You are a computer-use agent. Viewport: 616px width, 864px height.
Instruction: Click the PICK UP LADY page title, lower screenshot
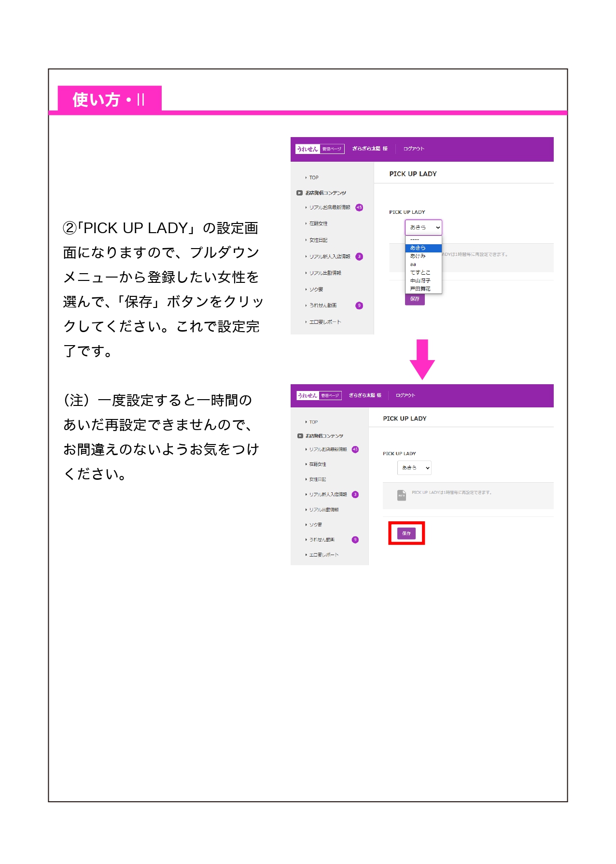tap(405, 418)
